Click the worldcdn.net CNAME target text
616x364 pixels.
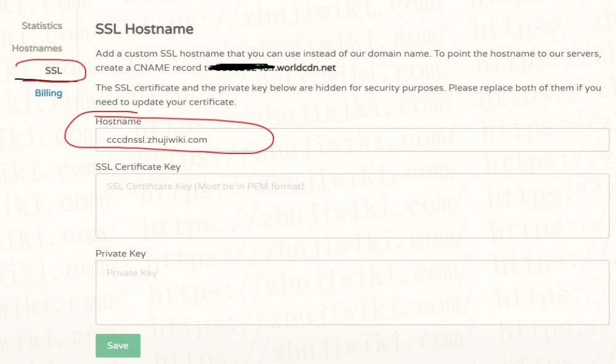point(306,68)
